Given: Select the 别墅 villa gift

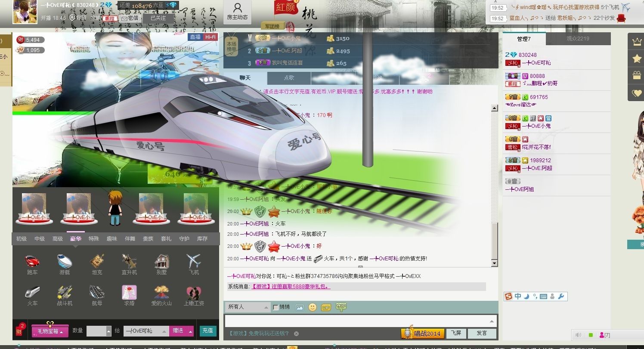Looking at the screenshot, I should point(162,264).
